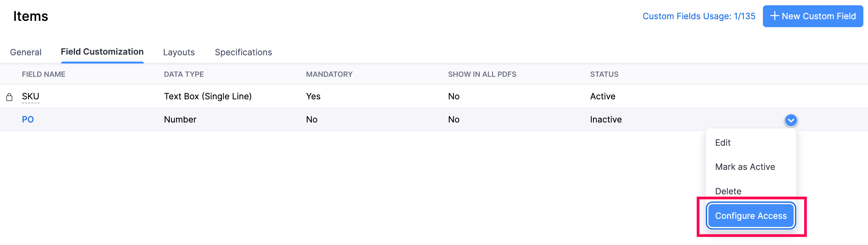868x245 pixels.
Task: Click the Mandatory column header
Action: pyautogui.click(x=329, y=74)
